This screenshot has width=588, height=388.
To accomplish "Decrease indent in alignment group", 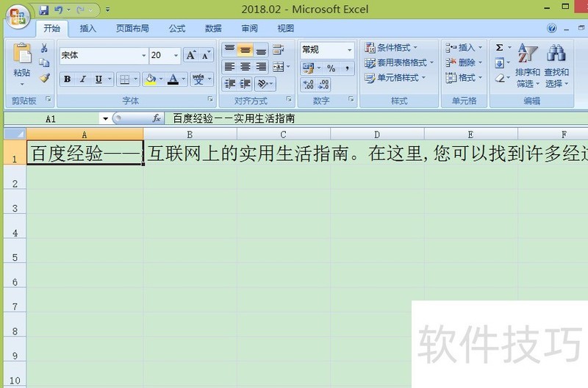I will pos(229,84).
